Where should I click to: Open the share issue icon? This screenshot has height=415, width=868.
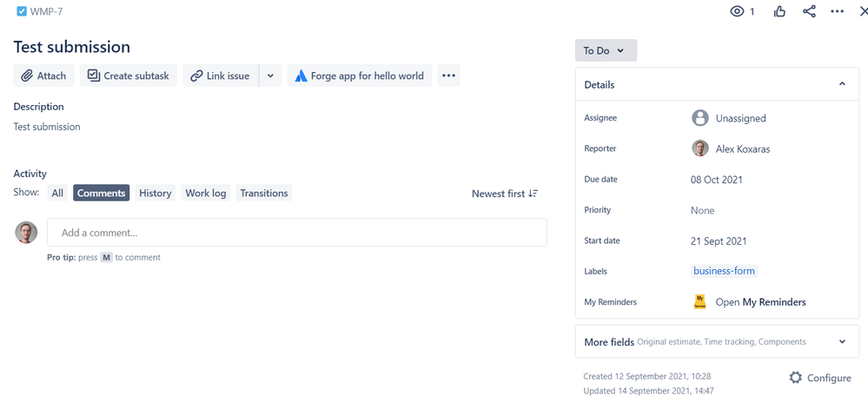point(809,11)
